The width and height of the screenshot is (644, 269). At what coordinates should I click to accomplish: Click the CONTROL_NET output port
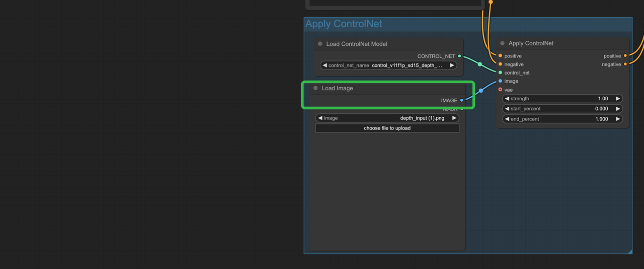tap(459, 56)
